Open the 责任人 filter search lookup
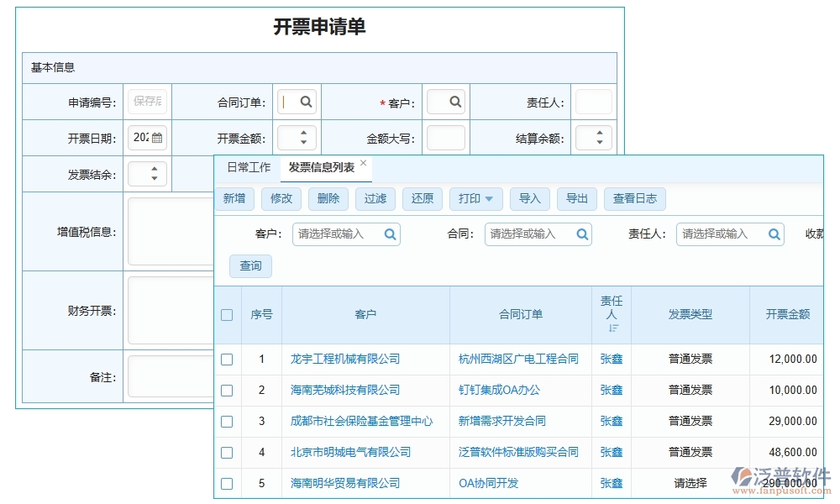Screen dimensions: 840x504 pyautogui.click(x=774, y=234)
